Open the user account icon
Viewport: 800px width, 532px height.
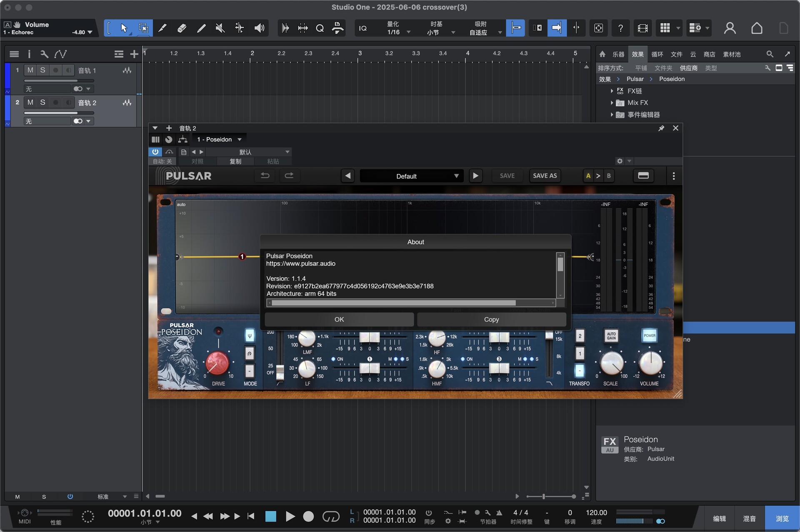coord(730,28)
